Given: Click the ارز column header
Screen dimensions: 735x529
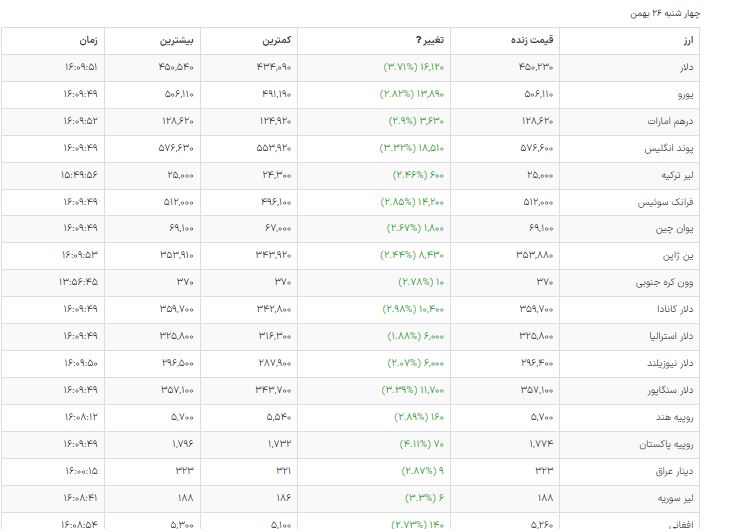Looking at the screenshot, I should [x=689, y=41].
